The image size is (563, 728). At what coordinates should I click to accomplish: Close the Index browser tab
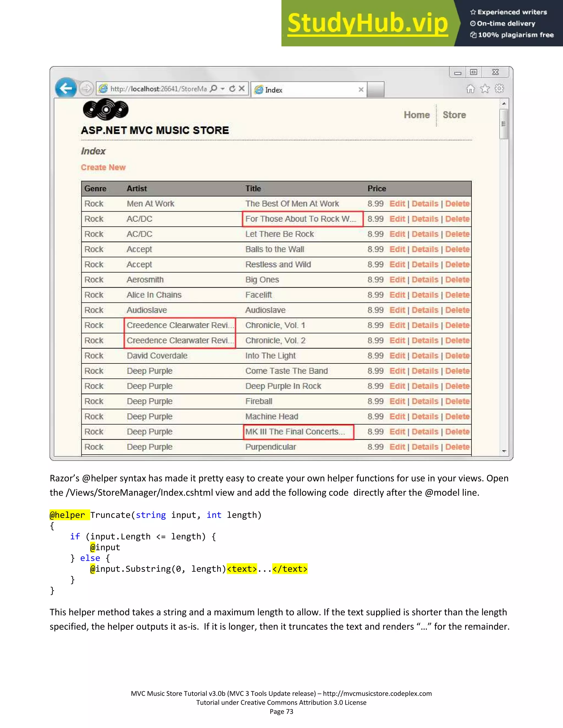click(361, 90)
